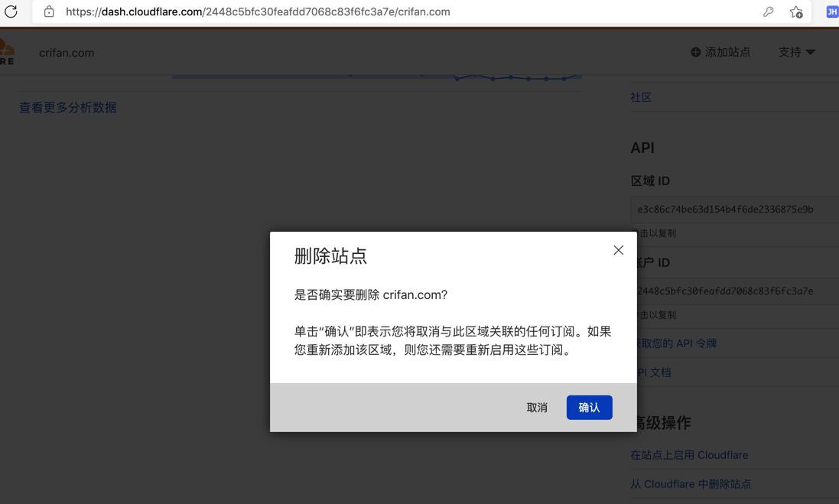Click the 区域 ID label
839x504 pixels.
pyautogui.click(x=650, y=180)
